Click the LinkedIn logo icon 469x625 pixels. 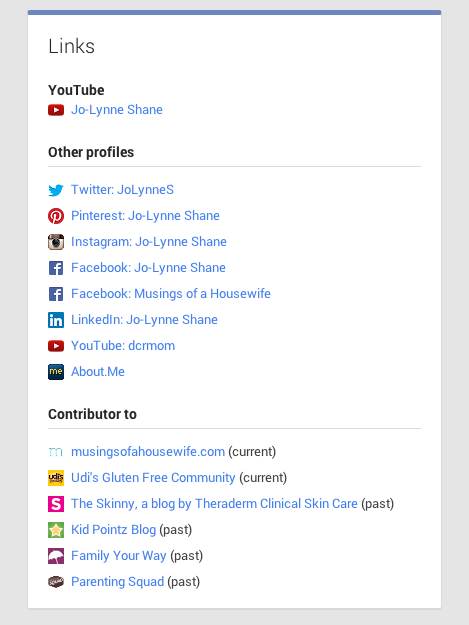coord(56,320)
